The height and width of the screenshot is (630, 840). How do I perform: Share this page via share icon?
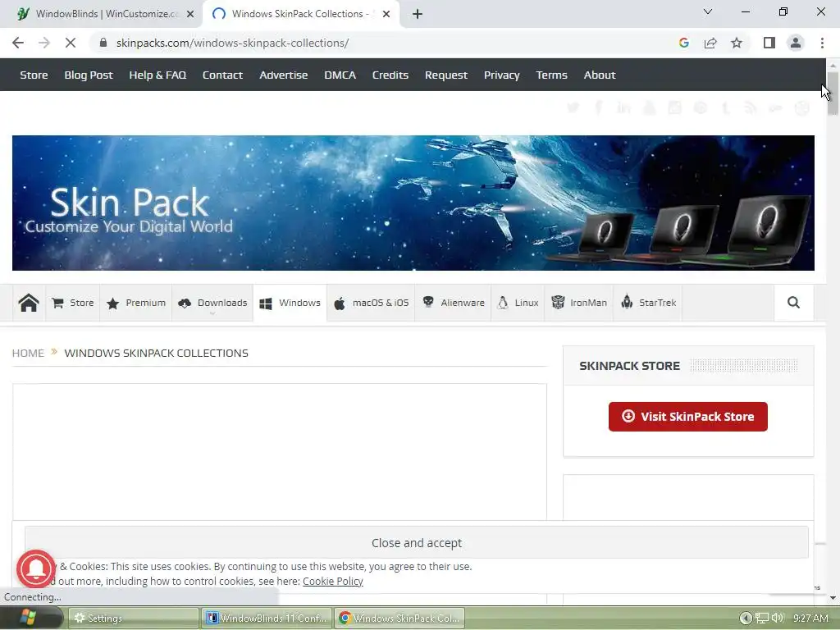[710, 43]
